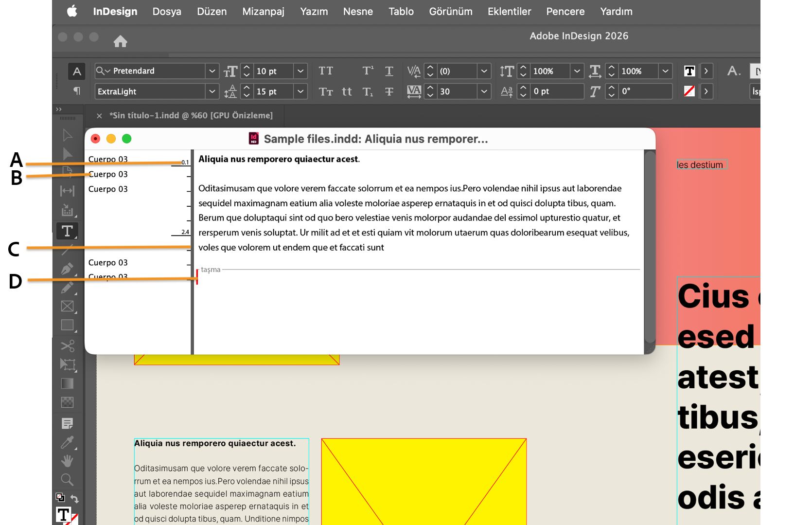Select the Hand tool

(68, 461)
